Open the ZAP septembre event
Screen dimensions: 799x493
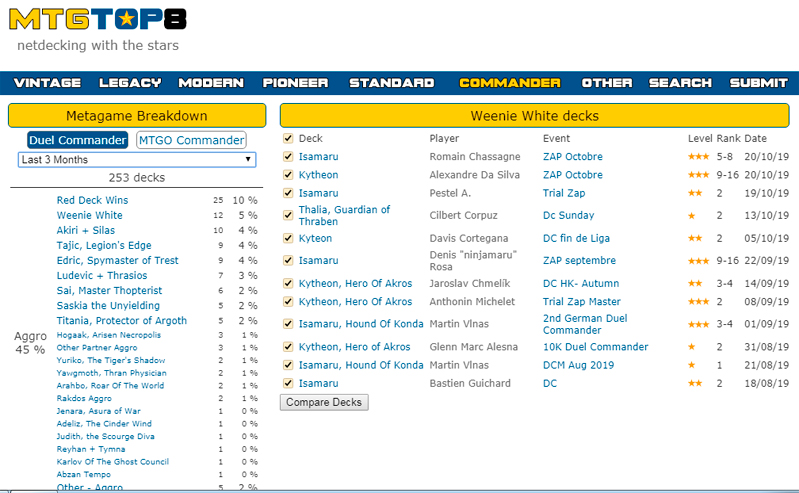pyautogui.click(x=579, y=261)
